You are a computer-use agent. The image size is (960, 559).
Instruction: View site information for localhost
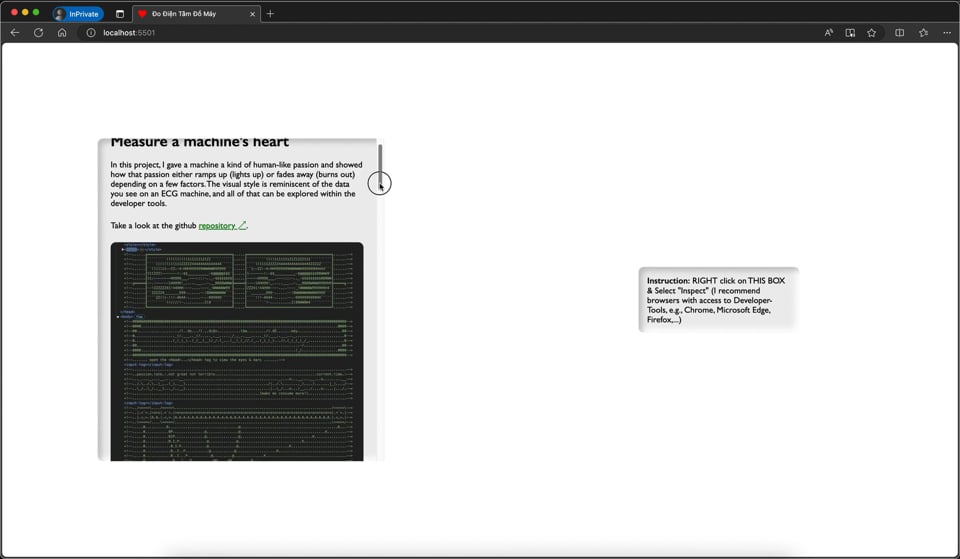click(x=91, y=32)
